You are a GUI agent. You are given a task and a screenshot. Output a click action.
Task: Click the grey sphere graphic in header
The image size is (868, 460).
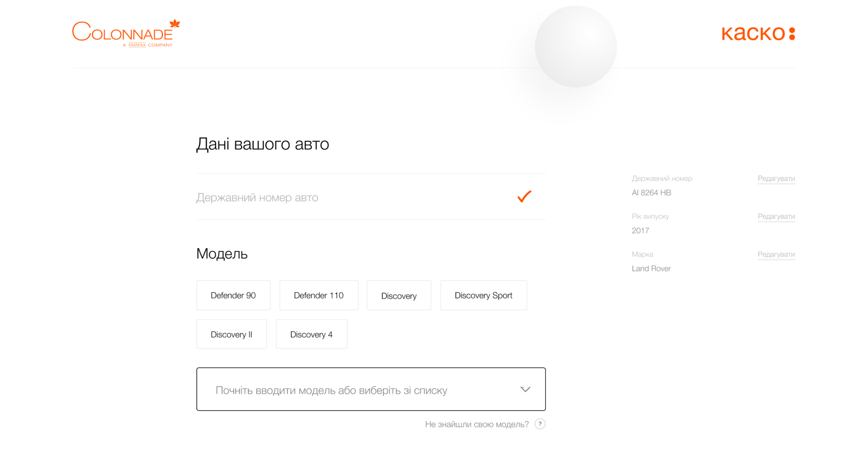(x=575, y=47)
